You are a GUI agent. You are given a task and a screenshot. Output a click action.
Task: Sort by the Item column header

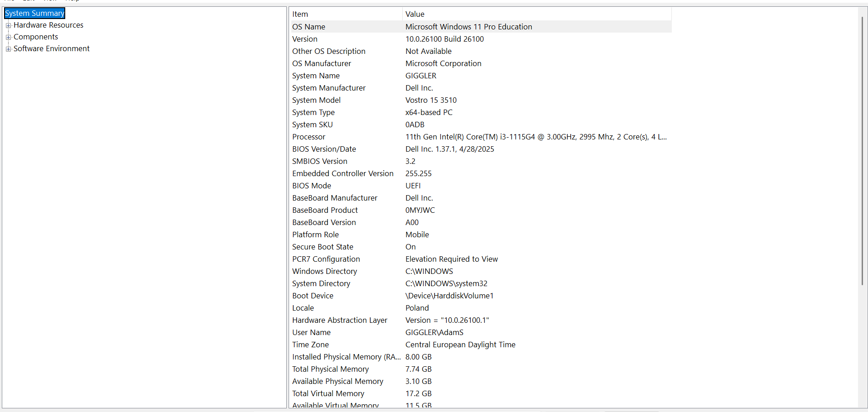346,14
